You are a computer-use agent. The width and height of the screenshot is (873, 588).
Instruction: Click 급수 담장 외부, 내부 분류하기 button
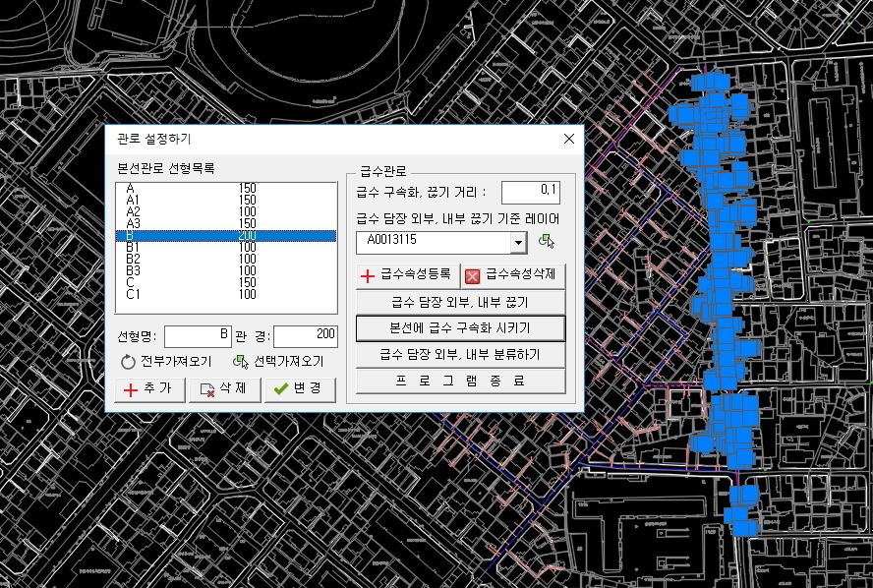pyautogui.click(x=460, y=355)
